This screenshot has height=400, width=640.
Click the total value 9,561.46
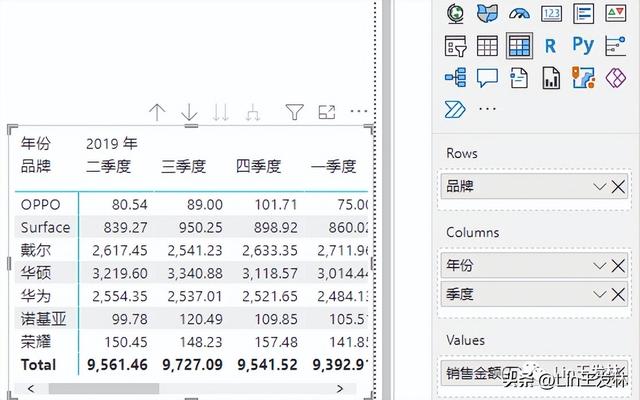[x=118, y=365]
